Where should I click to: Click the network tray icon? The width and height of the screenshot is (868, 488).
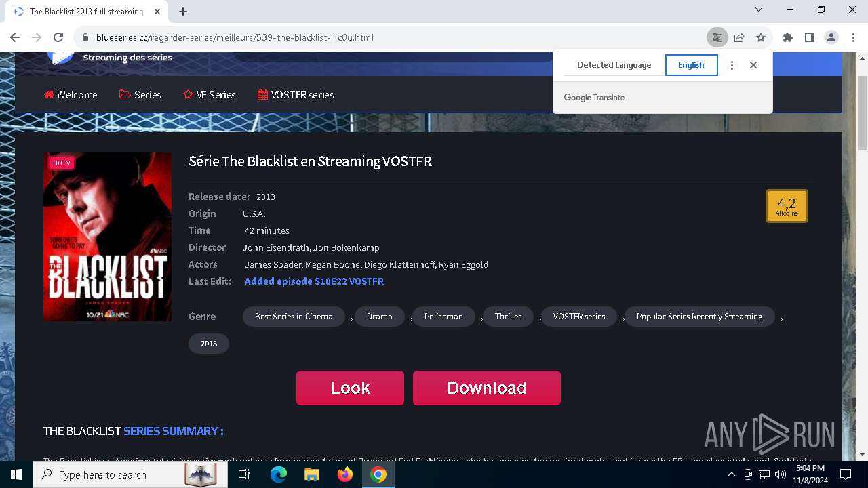pos(764,474)
